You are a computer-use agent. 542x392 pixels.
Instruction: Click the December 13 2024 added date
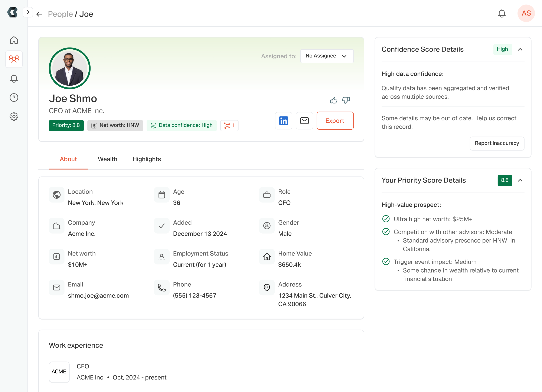pyautogui.click(x=200, y=234)
